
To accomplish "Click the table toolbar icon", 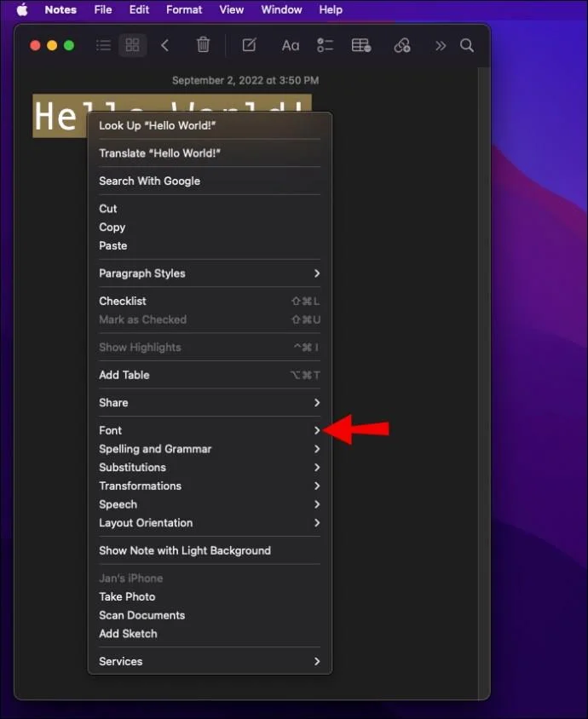I will [361, 45].
